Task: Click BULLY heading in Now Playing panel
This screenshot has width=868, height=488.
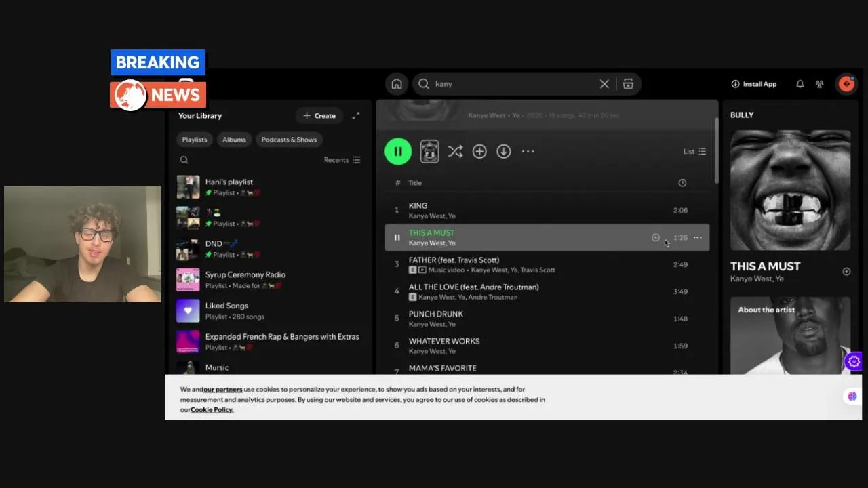Action: [x=742, y=115]
